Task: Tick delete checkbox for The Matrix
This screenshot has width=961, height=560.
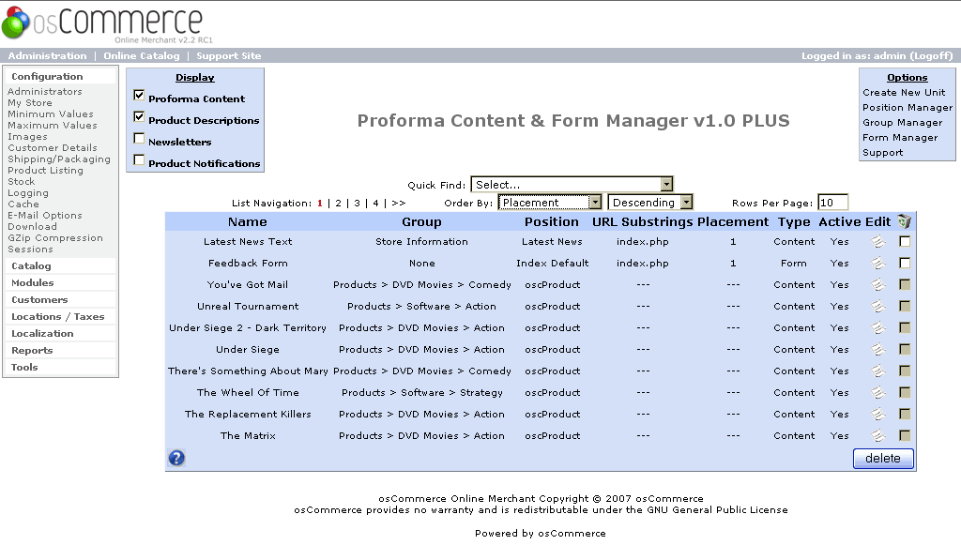Action: coord(905,435)
